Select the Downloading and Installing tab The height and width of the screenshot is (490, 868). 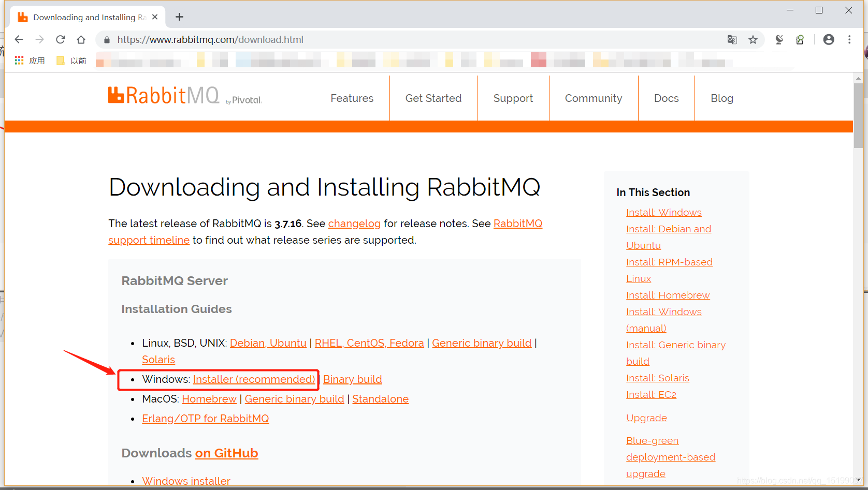tap(88, 17)
